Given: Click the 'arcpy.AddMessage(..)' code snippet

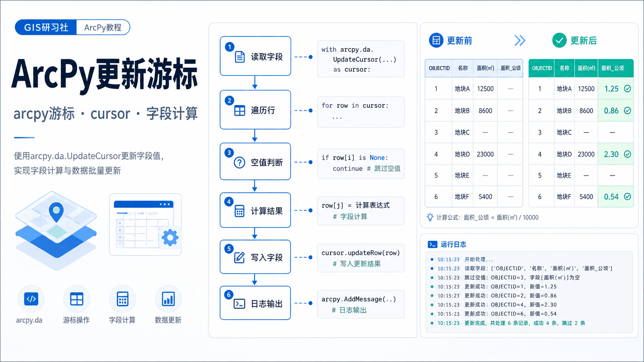Looking at the screenshot, I should point(361,305).
